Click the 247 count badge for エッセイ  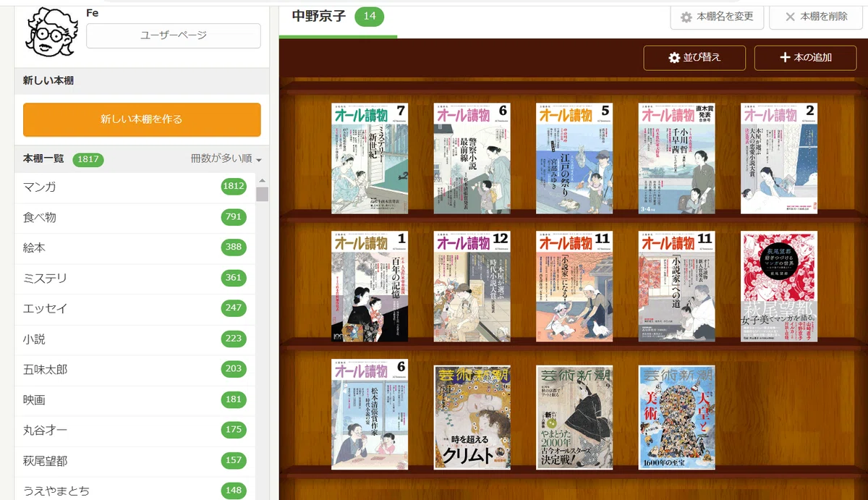pos(234,308)
